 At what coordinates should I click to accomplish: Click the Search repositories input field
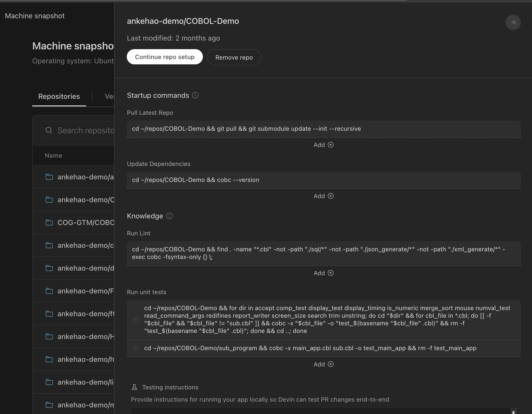click(86, 130)
